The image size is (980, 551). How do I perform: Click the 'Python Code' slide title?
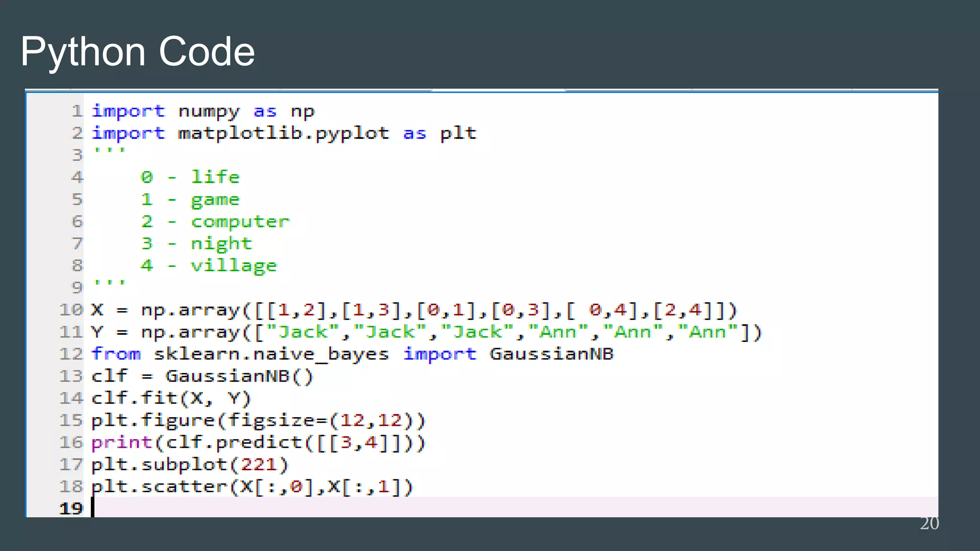click(137, 52)
